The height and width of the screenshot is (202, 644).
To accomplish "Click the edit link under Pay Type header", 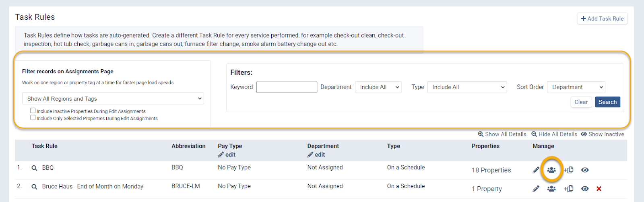I will coord(227,155).
